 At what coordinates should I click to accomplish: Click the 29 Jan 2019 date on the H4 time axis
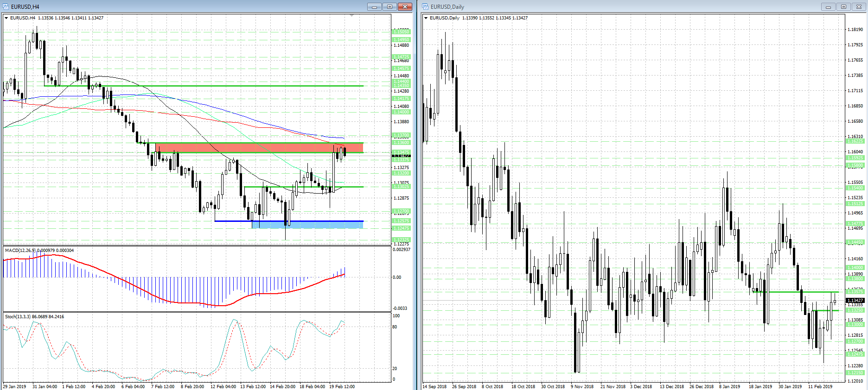pyautogui.click(x=15, y=387)
